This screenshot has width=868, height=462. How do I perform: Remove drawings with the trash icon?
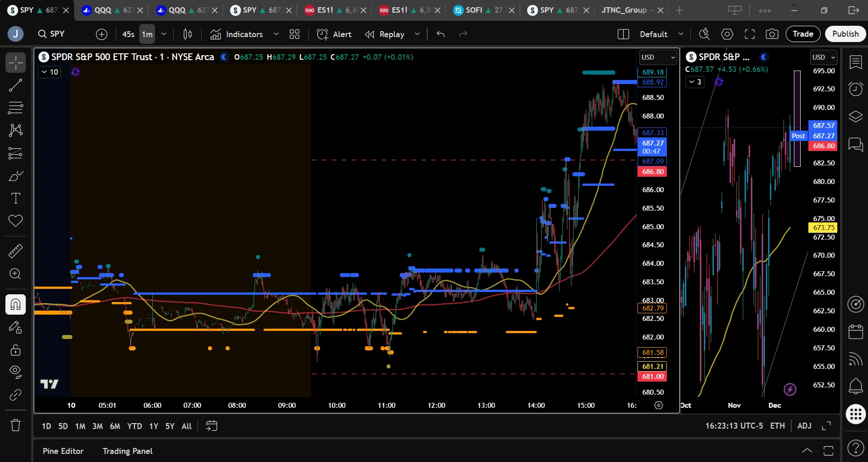coord(15,425)
